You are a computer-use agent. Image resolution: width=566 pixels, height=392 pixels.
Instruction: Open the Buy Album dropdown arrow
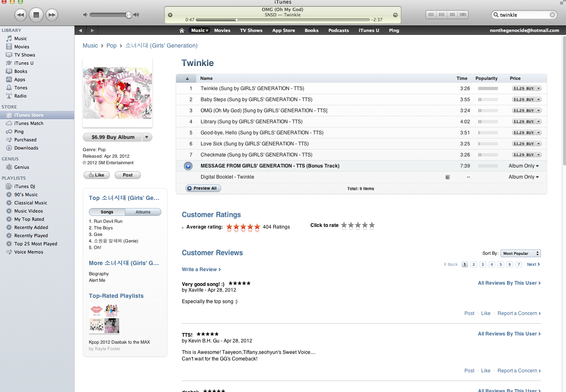click(147, 137)
